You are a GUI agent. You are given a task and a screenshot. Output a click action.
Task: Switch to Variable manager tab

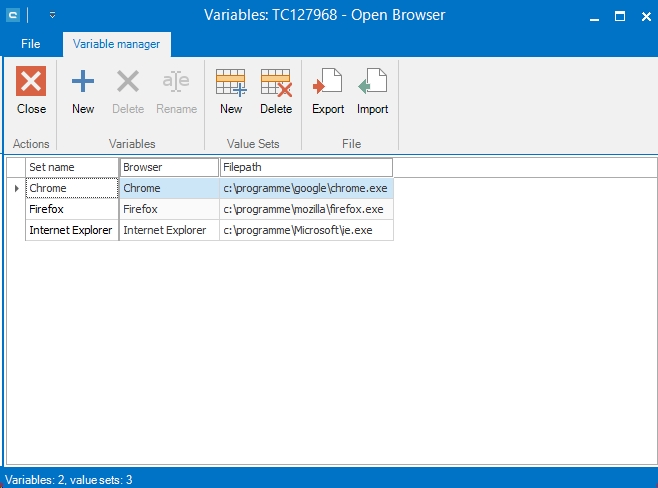click(x=117, y=44)
